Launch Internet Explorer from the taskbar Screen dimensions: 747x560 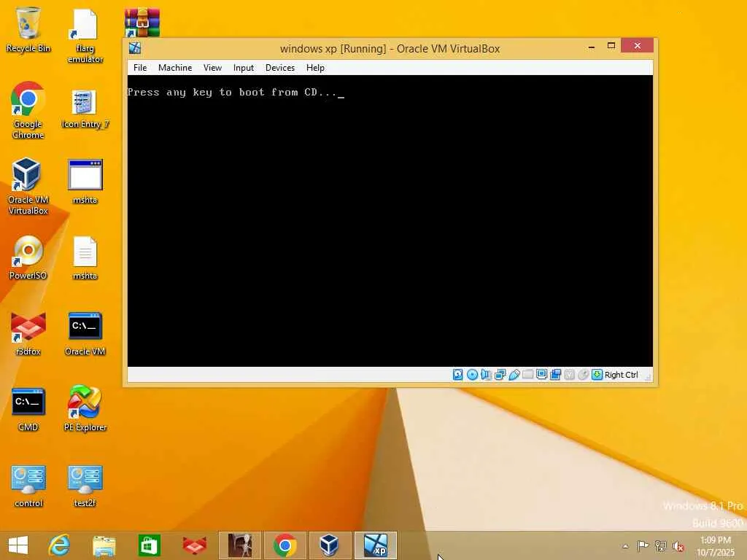[x=59, y=545]
